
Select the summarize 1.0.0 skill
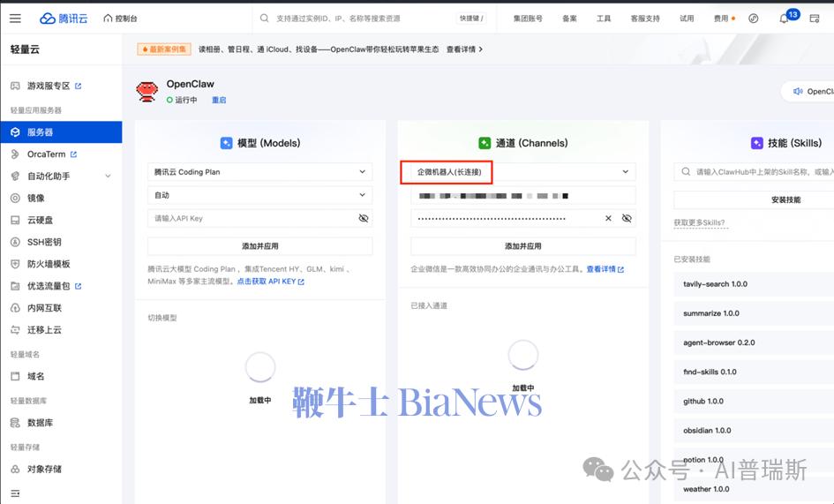755,313
